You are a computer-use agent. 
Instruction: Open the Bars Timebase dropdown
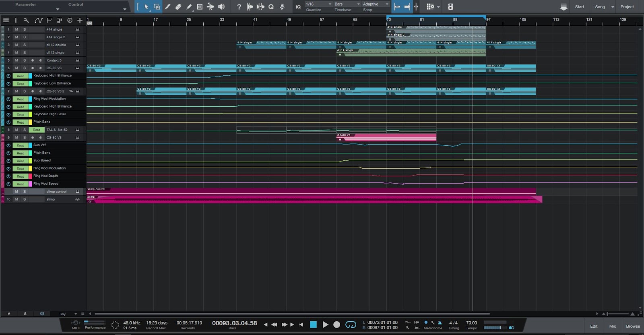coord(347,4)
